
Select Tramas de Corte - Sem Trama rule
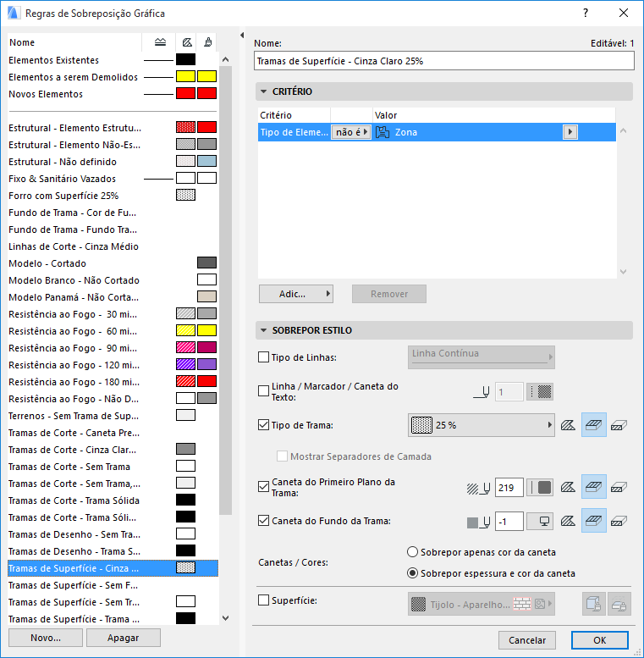point(113,467)
